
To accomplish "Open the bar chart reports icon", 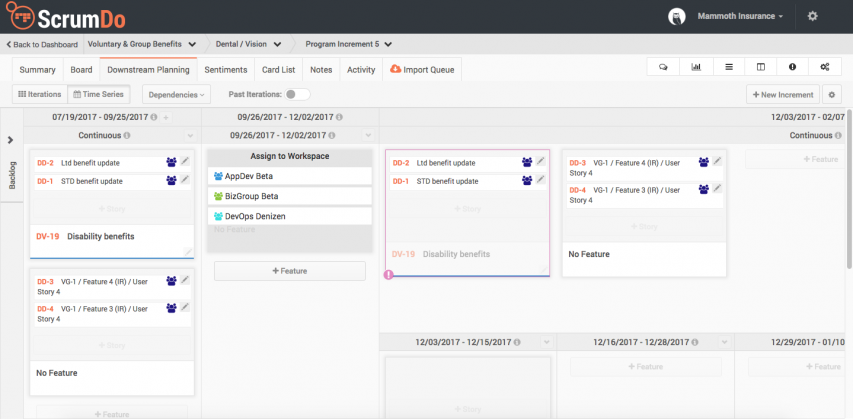I will click(x=695, y=68).
